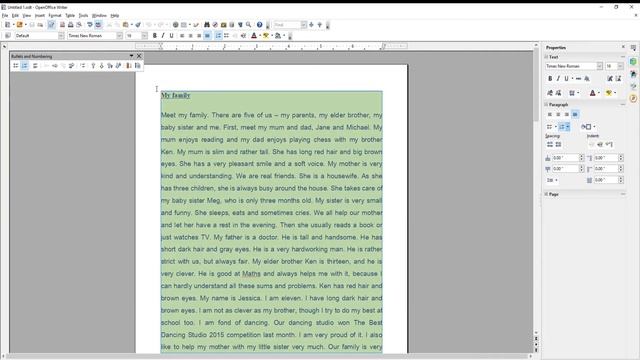This screenshot has width=640, height=360.
Task: Click the Zoom magnifier icon
Action: [x=248, y=25]
